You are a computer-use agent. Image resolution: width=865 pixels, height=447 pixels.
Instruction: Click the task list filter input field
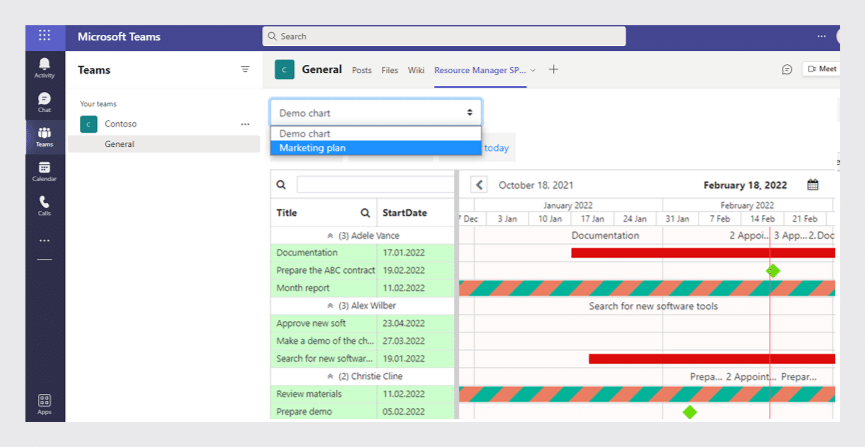pos(375,185)
